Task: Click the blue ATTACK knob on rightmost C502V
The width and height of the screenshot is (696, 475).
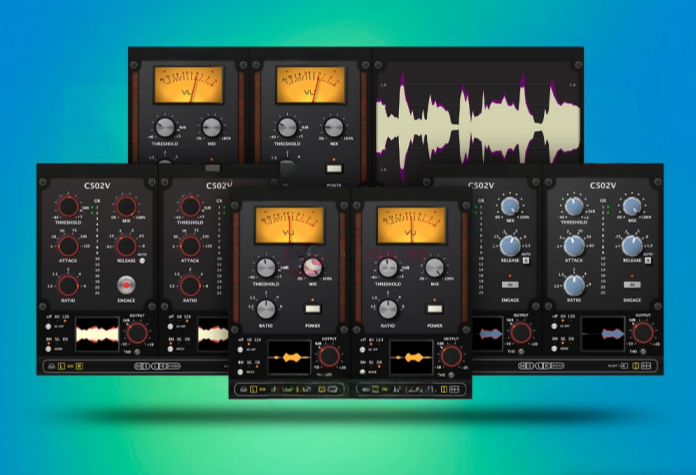Action: pyautogui.click(x=574, y=245)
